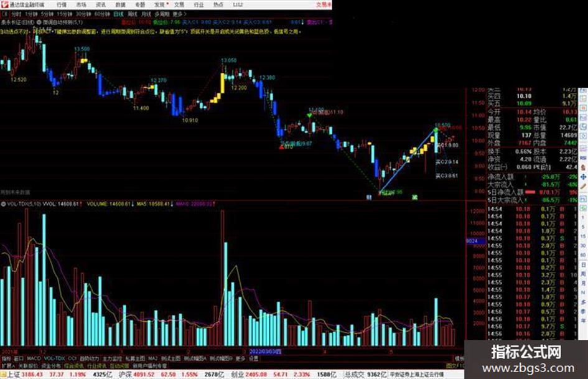The height and width of the screenshot is (379, 588).
Task: Select 周 weekly shortcut in right toolbar
Action: click(x=583, y=274)
